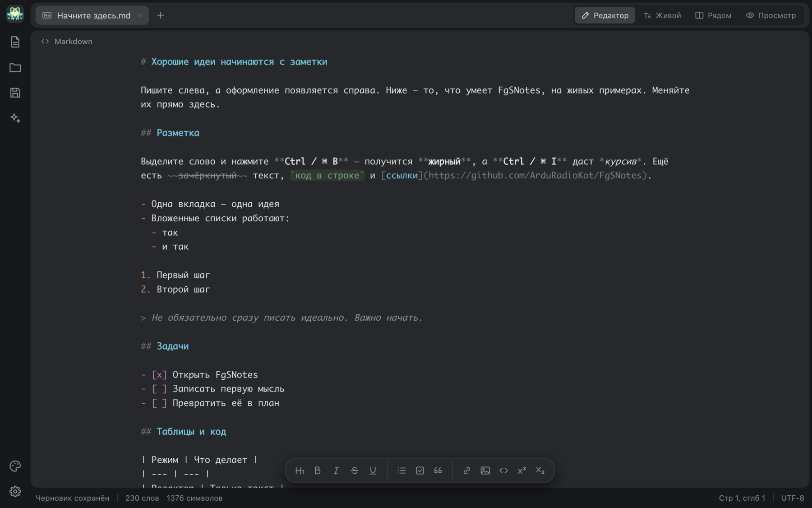Click the save disk sidebar icon
Viewport: 812px width, 508px height.
point(15,93)
